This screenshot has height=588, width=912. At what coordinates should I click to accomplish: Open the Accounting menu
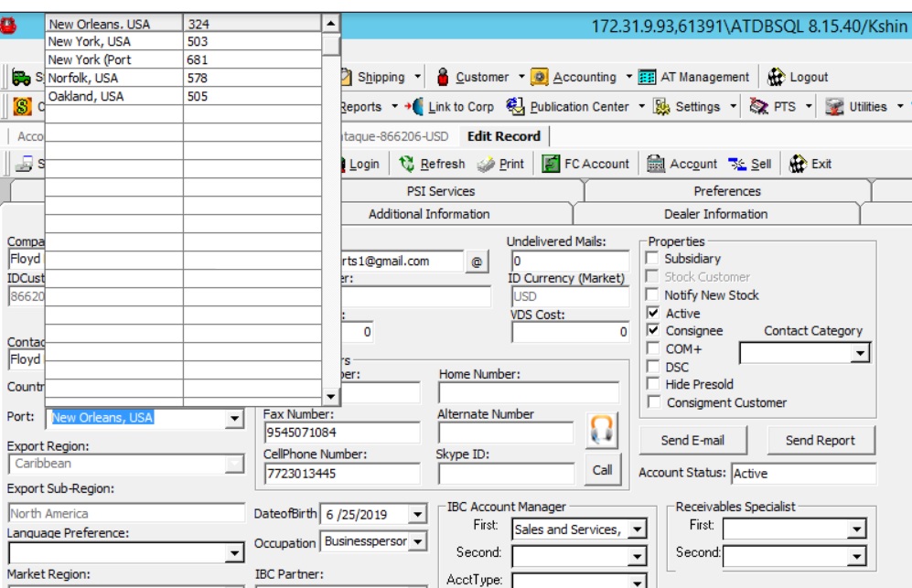pos(582,77)
